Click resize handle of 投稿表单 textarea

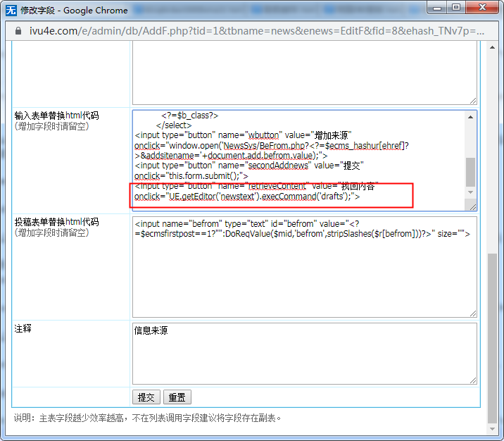point(473,313)
